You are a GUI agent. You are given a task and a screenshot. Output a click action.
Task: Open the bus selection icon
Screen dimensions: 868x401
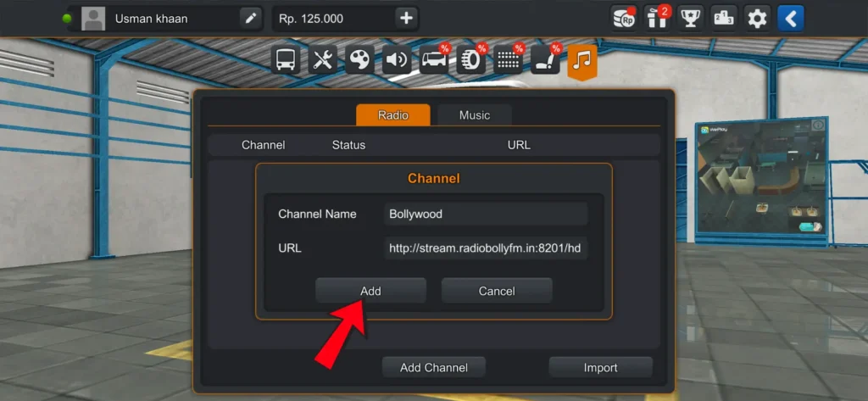tap(286, 60)
